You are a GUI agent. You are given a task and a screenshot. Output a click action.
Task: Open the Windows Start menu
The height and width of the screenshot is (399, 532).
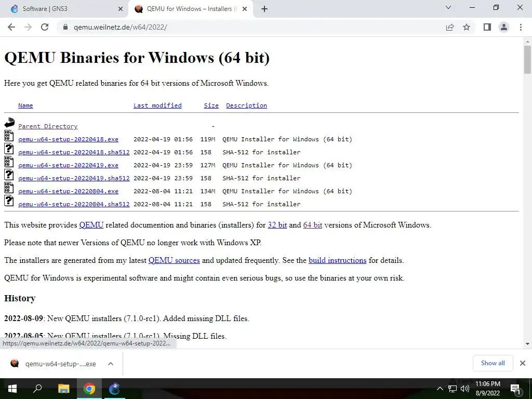[12, 389]
